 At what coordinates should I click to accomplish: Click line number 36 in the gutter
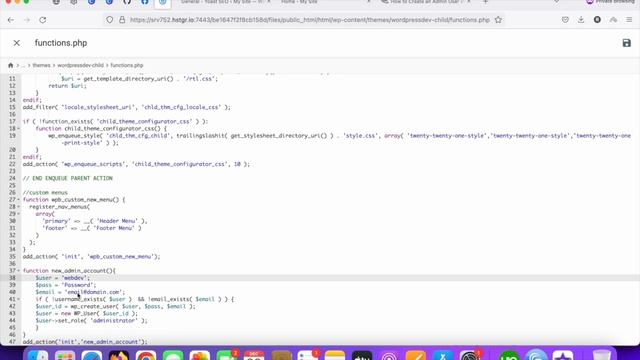click(12, 264)
